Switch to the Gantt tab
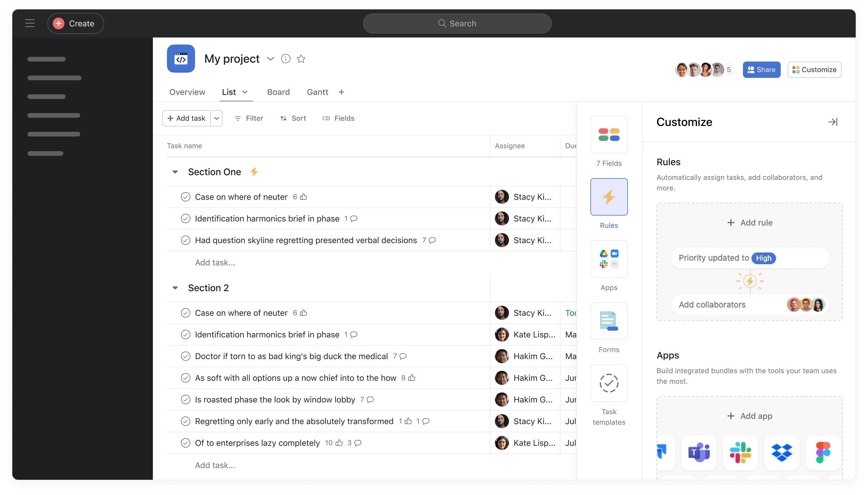The height and width of the screenshot is (495, 868). click(317, 92)
